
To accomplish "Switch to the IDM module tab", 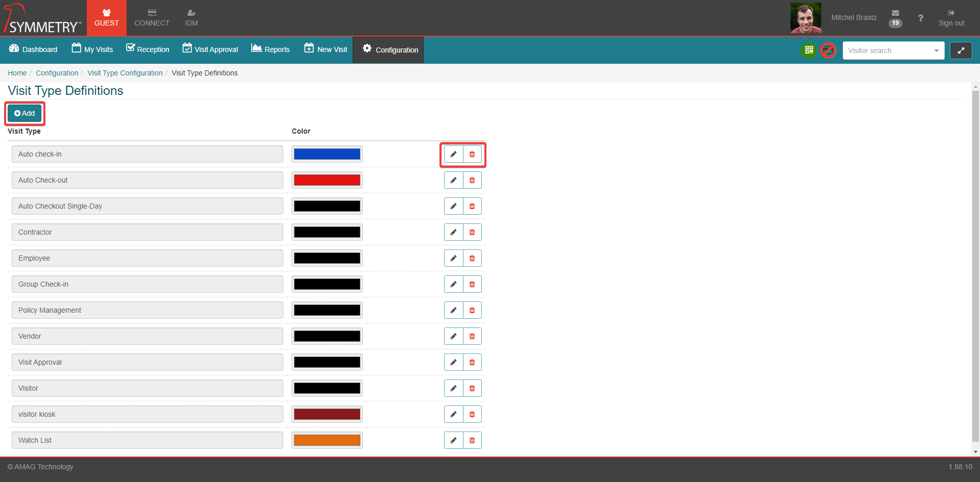I will pos(191,18).
